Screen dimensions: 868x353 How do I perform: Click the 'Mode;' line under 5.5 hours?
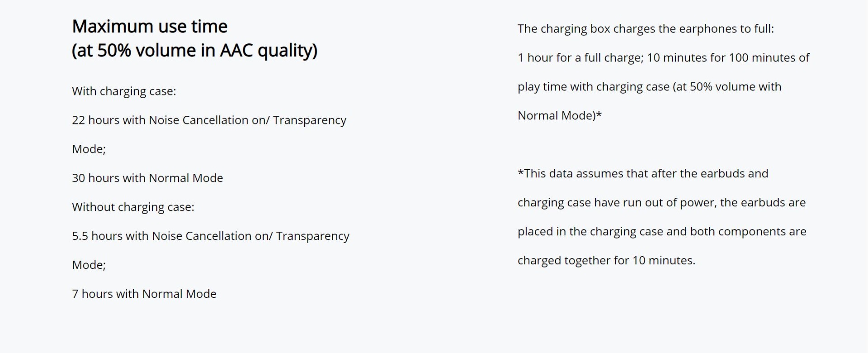(89, 265)
